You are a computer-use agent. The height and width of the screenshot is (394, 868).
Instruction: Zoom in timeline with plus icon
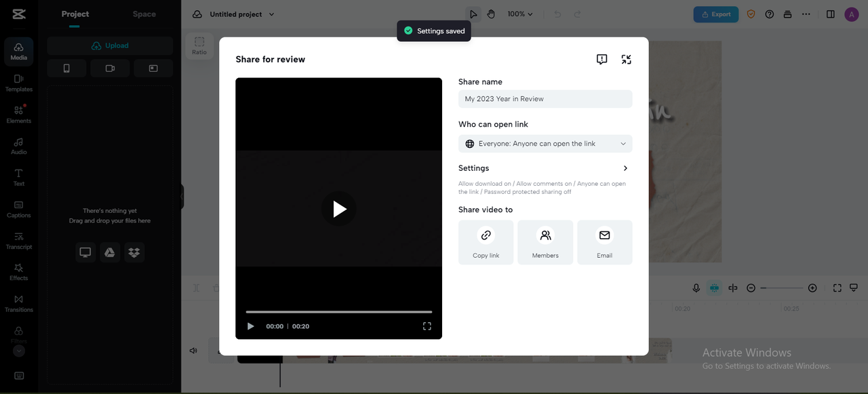[812, 288]
